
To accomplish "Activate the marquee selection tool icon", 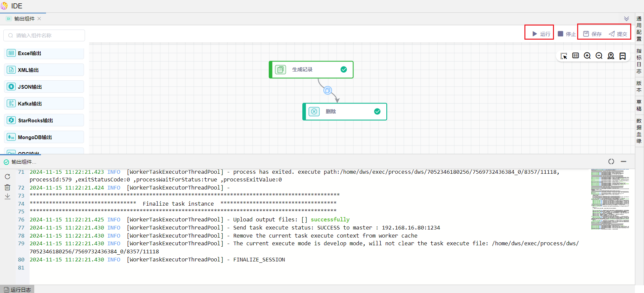I will tap(564, 56).
